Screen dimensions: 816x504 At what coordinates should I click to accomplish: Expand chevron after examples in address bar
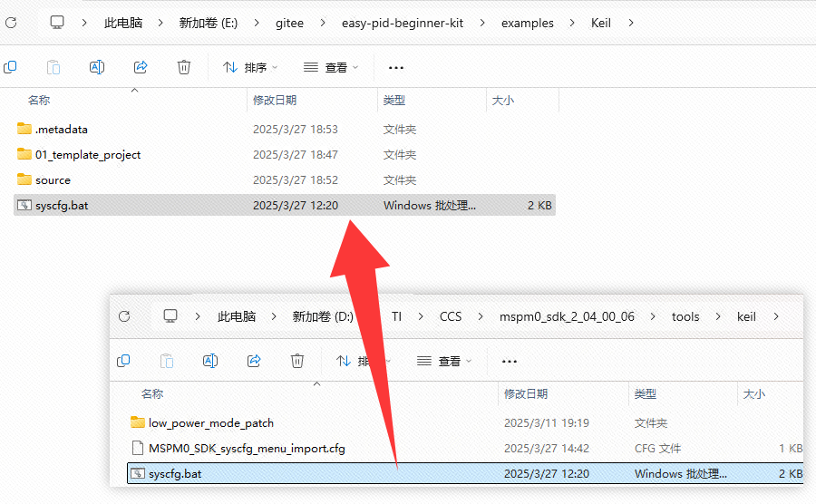572,23
